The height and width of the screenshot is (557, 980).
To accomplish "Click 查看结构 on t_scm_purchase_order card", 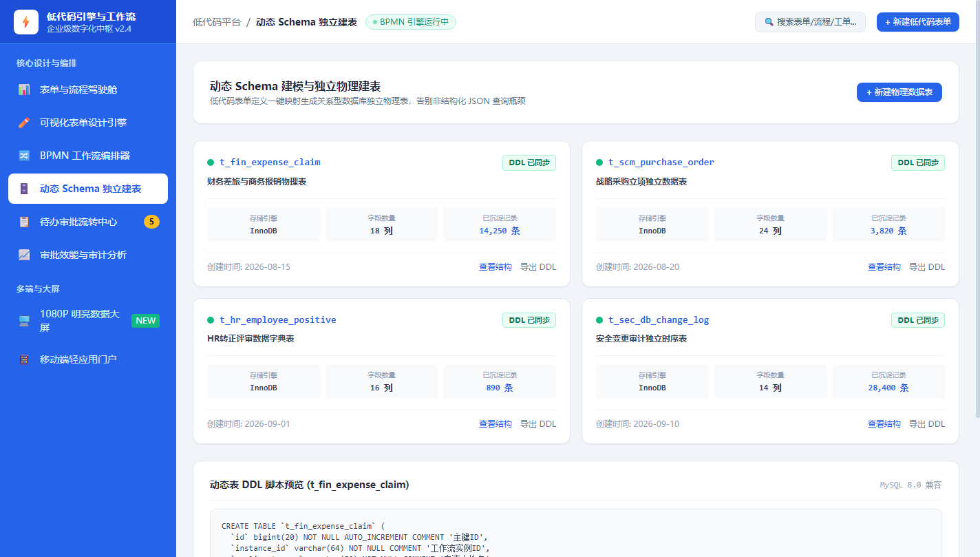I will tap(884, 267).
